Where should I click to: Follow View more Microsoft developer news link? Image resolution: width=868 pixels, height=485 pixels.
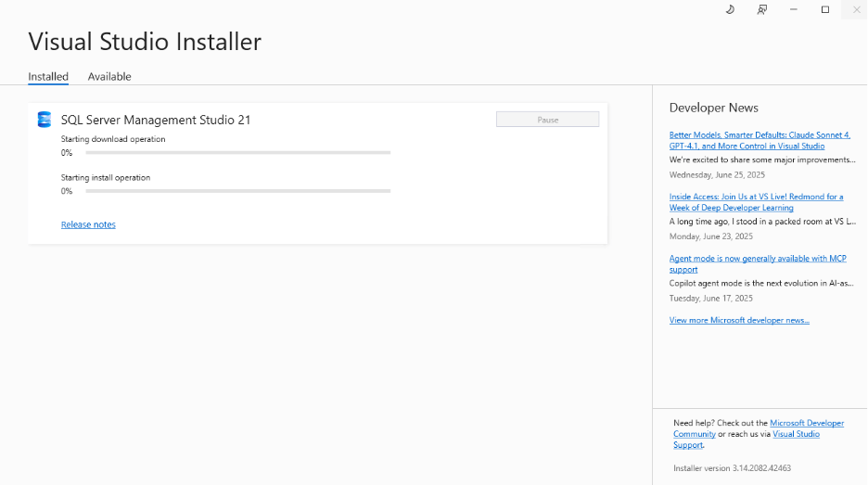coord(739,320)
